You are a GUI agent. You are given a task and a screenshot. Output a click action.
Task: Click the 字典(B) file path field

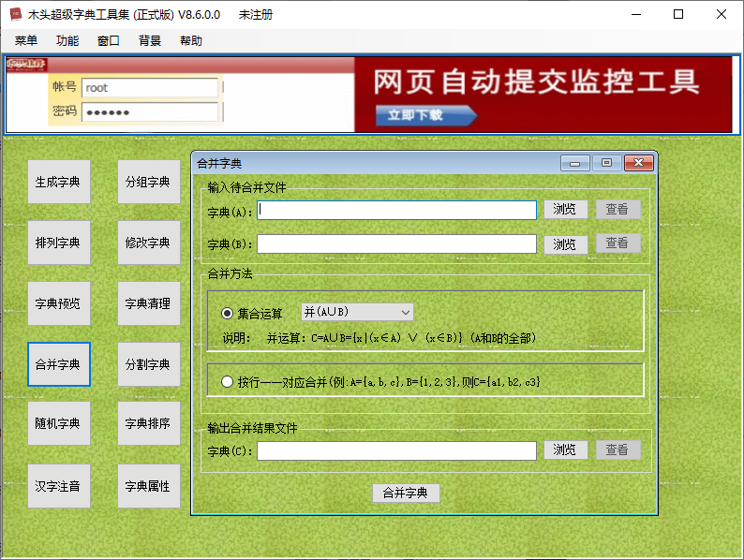pos(396,243)
